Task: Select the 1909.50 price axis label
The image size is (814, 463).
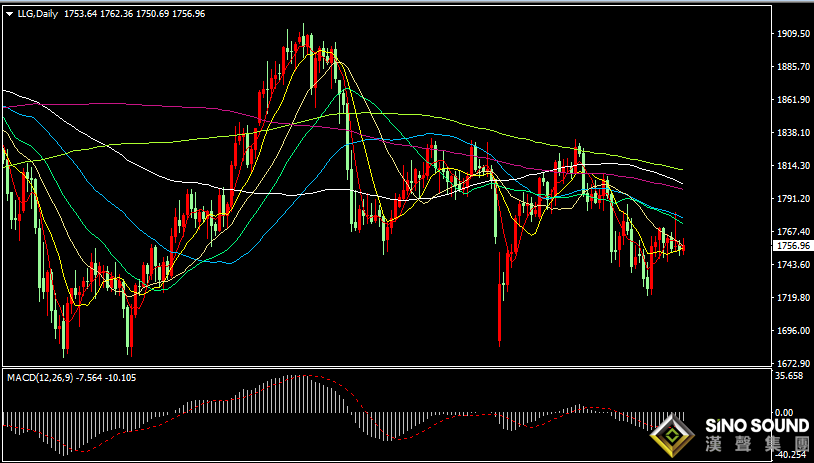Action: click(x=792, y=34)
